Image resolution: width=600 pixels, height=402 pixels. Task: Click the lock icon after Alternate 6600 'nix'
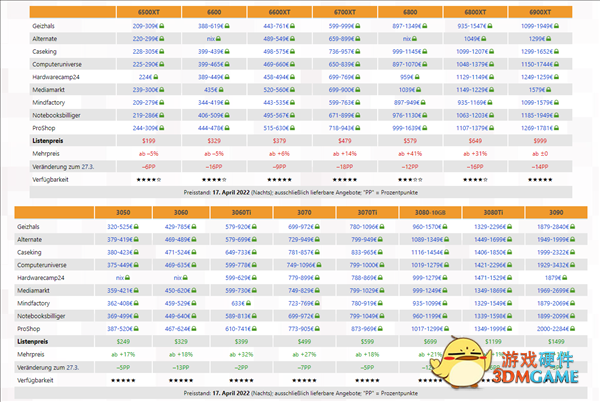[218, 39]
